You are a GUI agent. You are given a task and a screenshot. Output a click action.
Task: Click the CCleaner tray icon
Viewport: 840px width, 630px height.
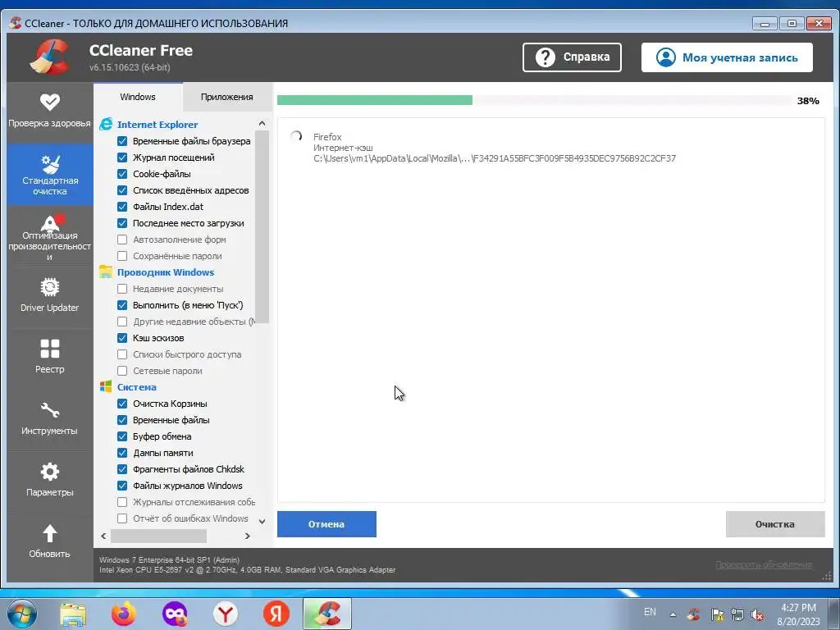(694, 614)
